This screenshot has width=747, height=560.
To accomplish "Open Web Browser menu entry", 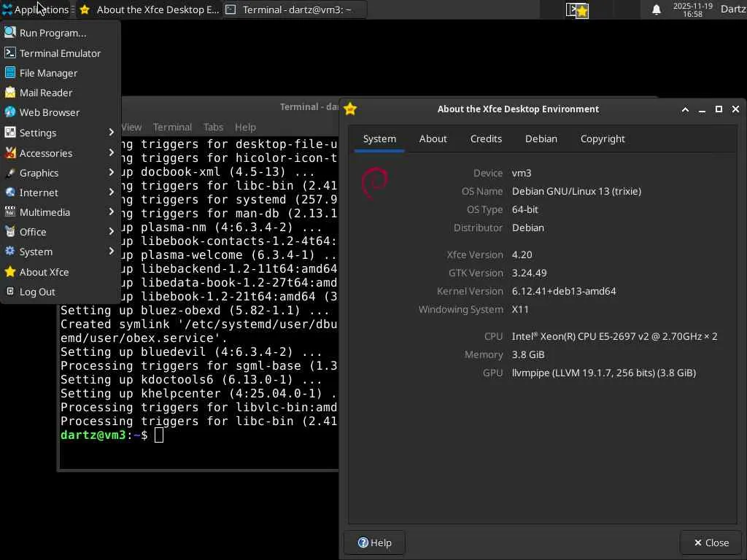I will 60,112.
